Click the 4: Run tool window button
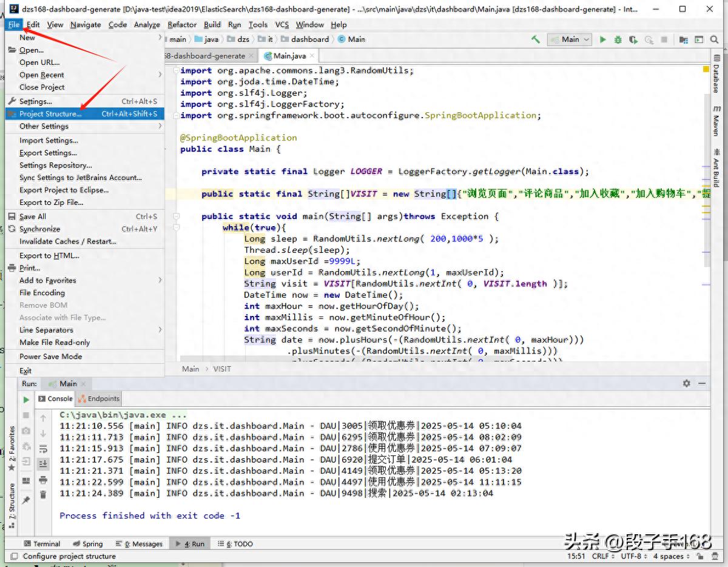 190,544
